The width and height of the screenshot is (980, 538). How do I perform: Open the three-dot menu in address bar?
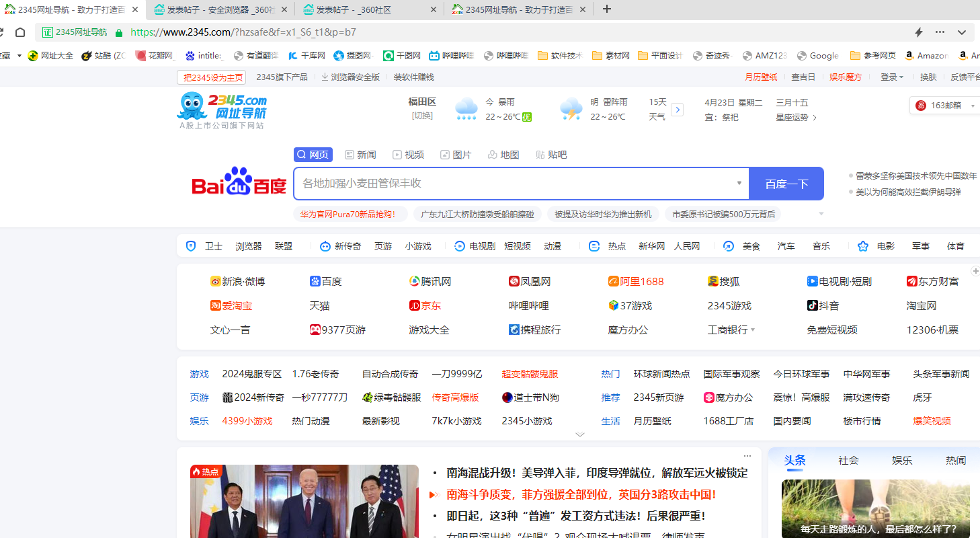(x=940, y=32)
